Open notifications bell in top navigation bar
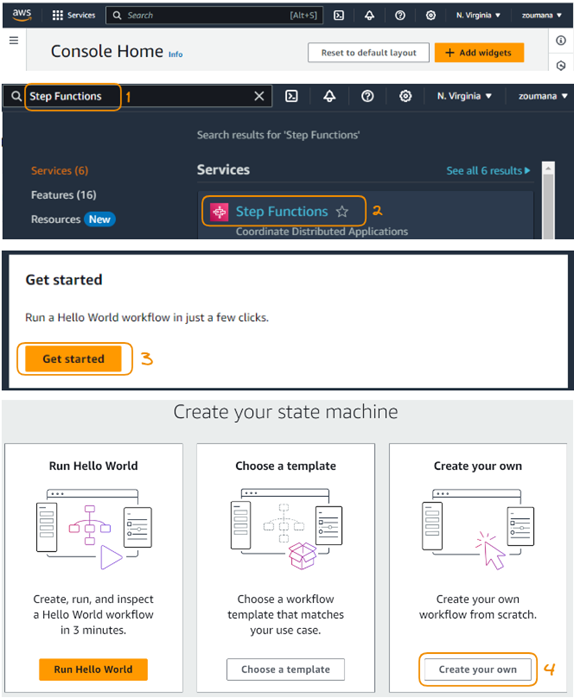The image size is (575, 699). [x=370, y=15]
